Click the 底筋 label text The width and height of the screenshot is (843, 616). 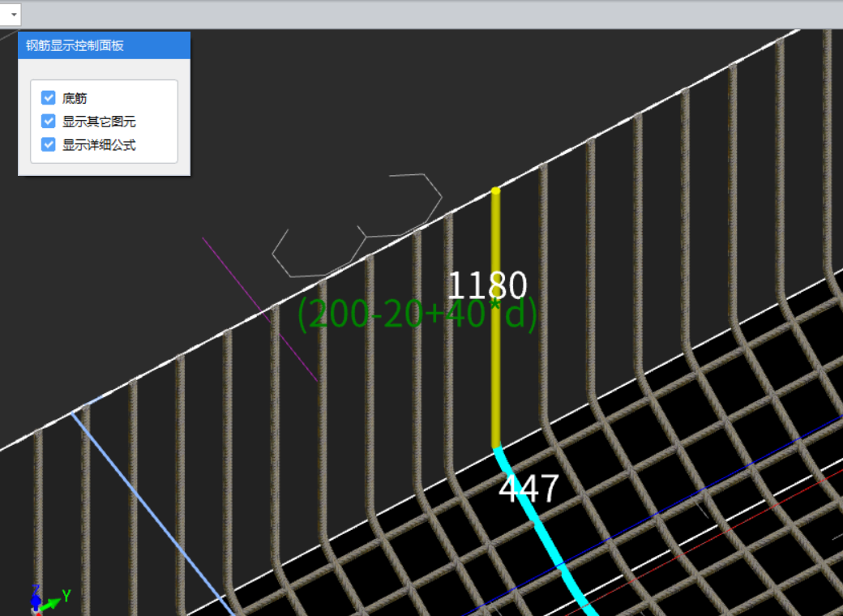pos(75,98)
